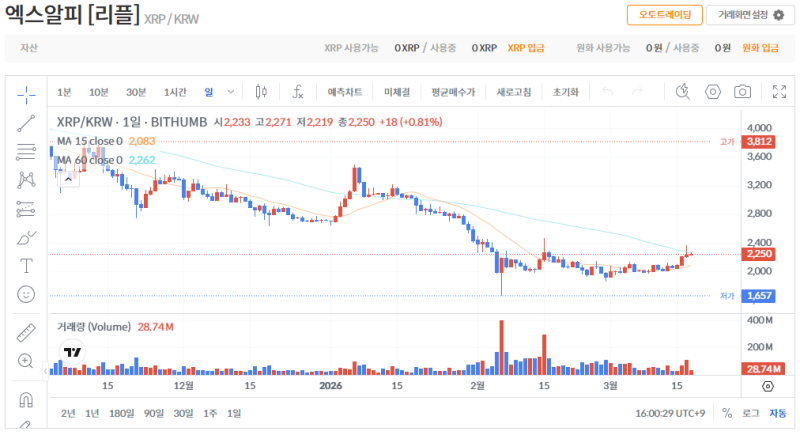Redo the chart action
Image resolution: width=800 pixels, height=435 pixels.
[637, 92]
